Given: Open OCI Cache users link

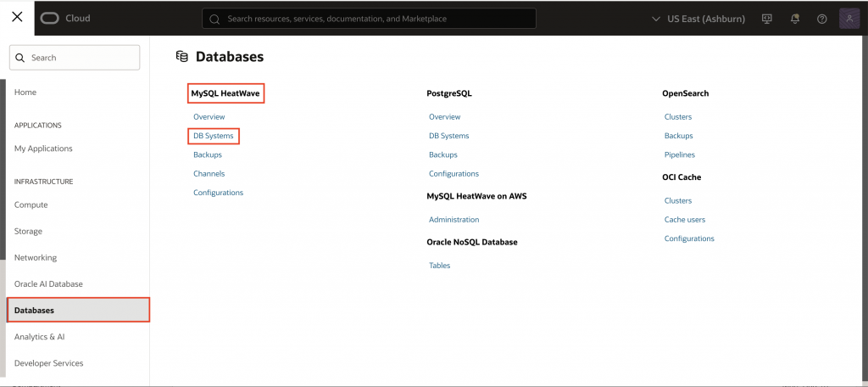Looking at the screenshot, I should point(685,220).
